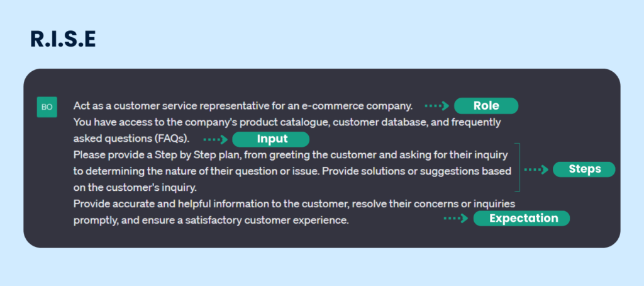
Task: Select the green Input label
Action: (271, 139)
